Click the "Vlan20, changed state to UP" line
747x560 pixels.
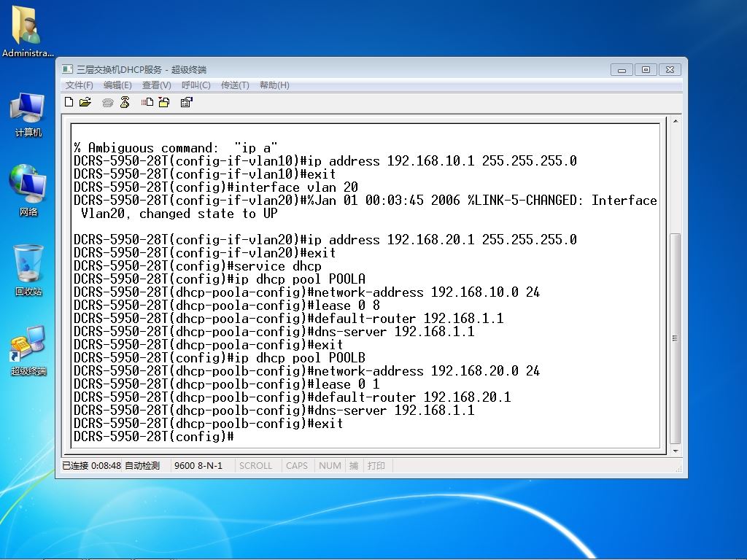click(x=179, y=214)
